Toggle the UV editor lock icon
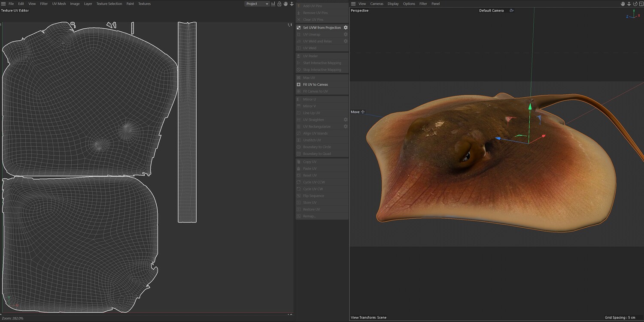 click(x=279, y=4)
